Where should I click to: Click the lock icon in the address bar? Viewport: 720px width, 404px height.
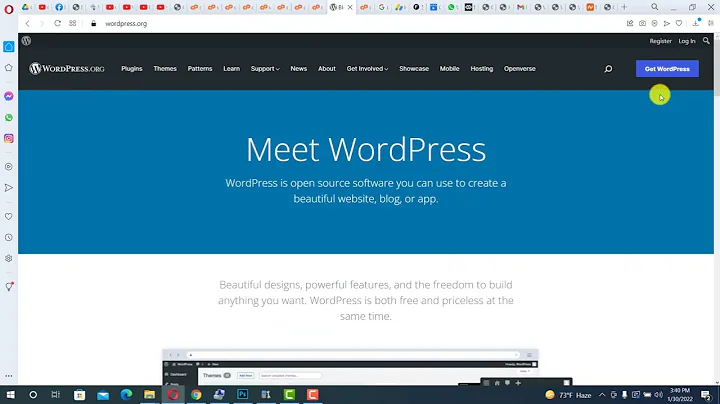(94, 23)
